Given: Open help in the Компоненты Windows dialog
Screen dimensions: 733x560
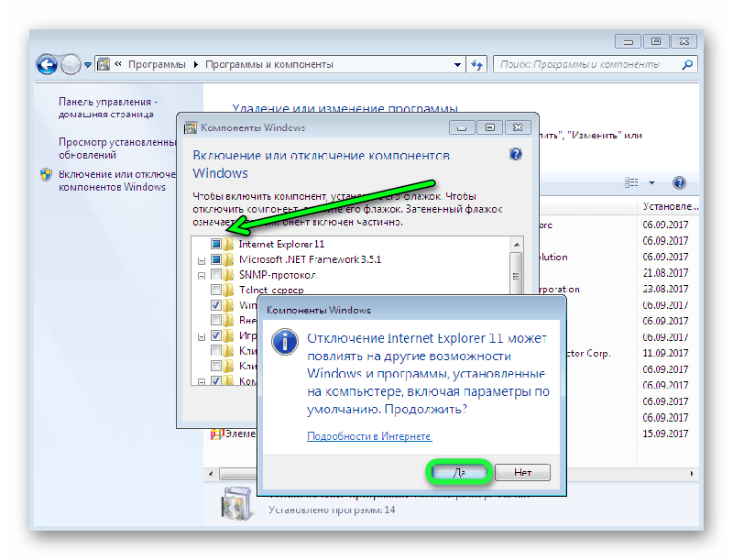Looking at the screenshot, I should (515, 154).
